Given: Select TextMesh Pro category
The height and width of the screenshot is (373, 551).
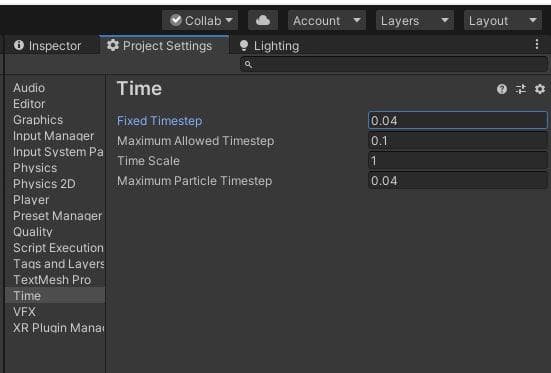Looking at the screenshot, I should pos(55,280).
